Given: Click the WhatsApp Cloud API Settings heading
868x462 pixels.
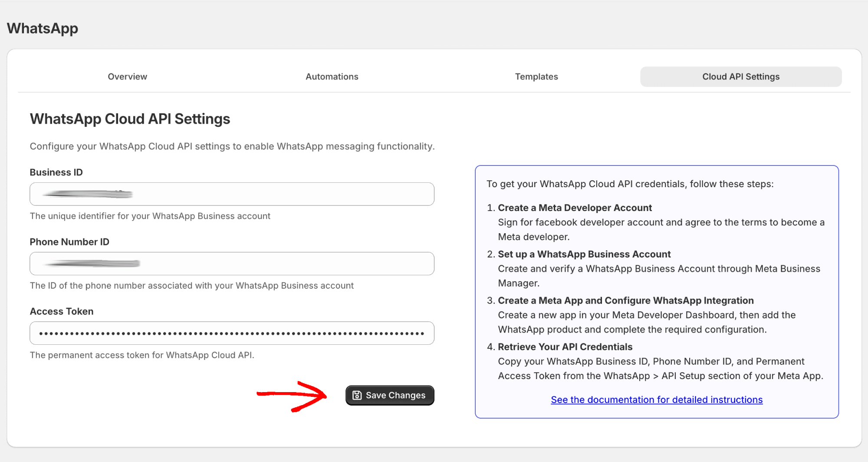Looking at the screenshot, I should 130,119.
